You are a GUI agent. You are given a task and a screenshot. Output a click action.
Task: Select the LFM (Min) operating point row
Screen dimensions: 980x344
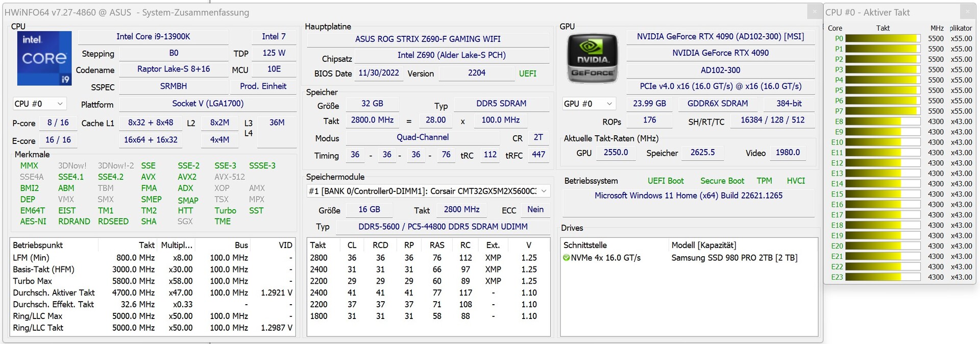pyautogui.click(x=153, y=258)
